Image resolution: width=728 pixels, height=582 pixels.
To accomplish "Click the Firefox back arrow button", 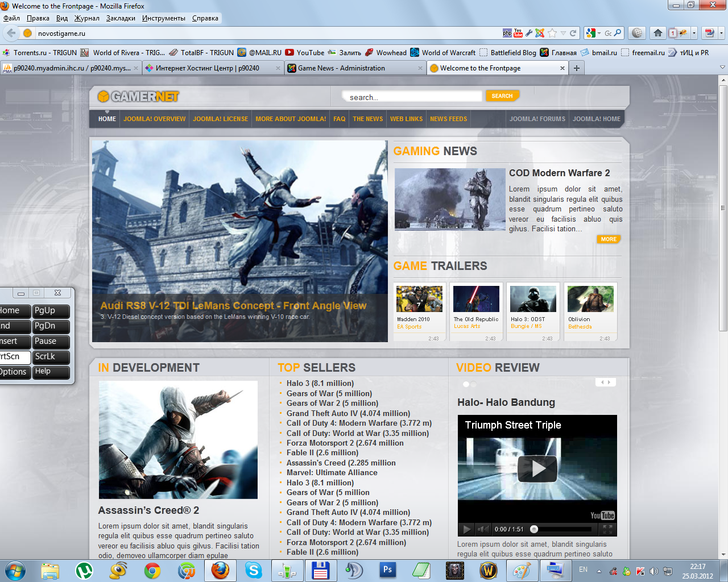I will tap(11, 33).
